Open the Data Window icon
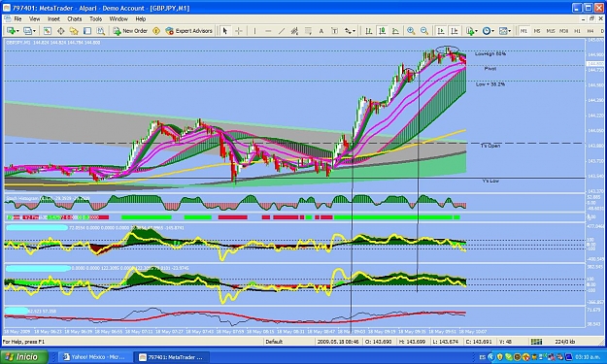Image resolution: width=607 pixels, height=364 pixels. pos(61,31)
